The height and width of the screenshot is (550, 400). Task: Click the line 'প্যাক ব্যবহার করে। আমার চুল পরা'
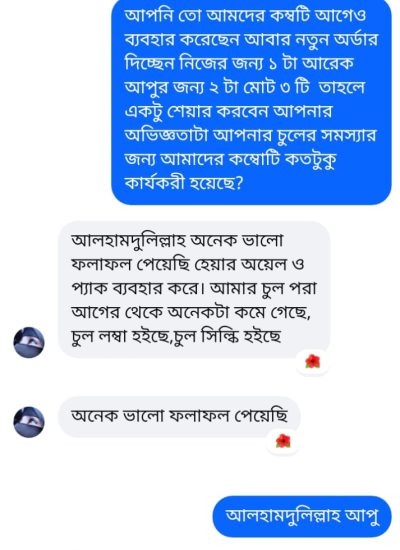click(x=194, y=289)
